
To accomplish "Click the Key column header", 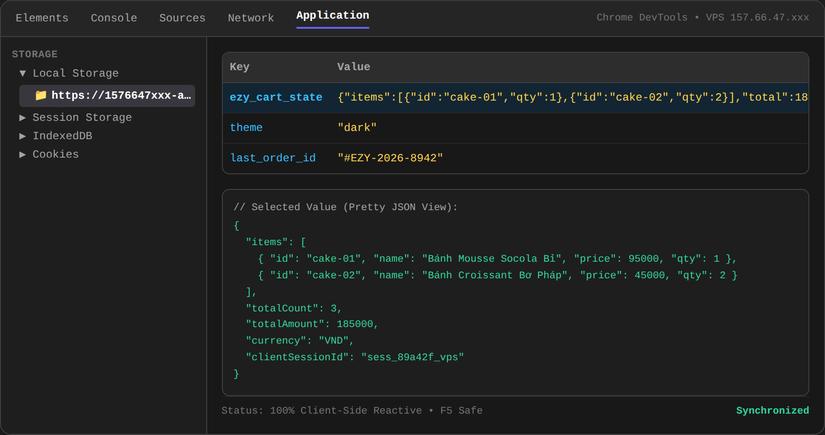I will coord(239,67).
